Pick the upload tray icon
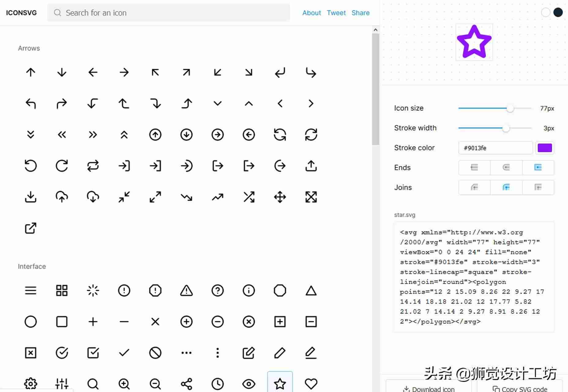The image size is (568, 392). click(x=311, y=166)
